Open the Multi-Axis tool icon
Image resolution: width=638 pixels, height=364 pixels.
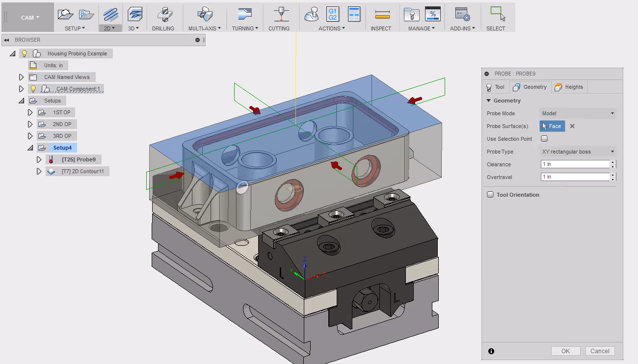point(205,14)
